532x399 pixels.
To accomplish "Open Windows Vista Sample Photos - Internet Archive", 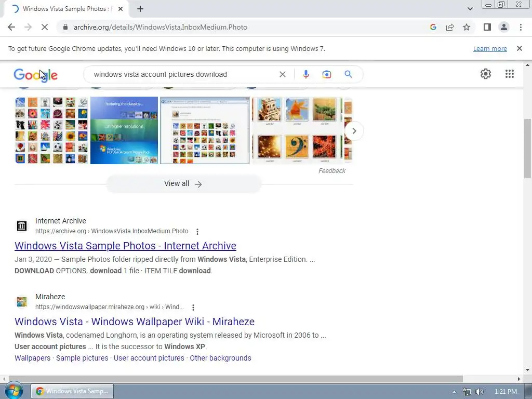I will click(x=126, y=246).
